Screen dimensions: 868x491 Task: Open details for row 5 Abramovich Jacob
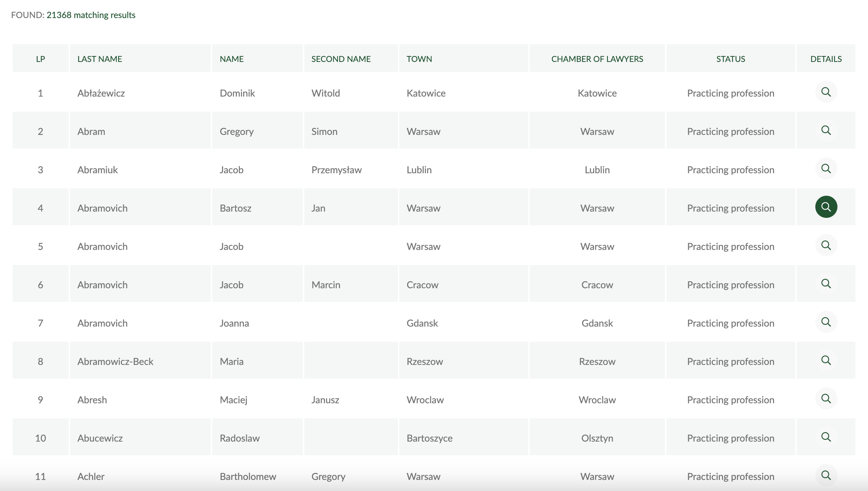point(826,245)
